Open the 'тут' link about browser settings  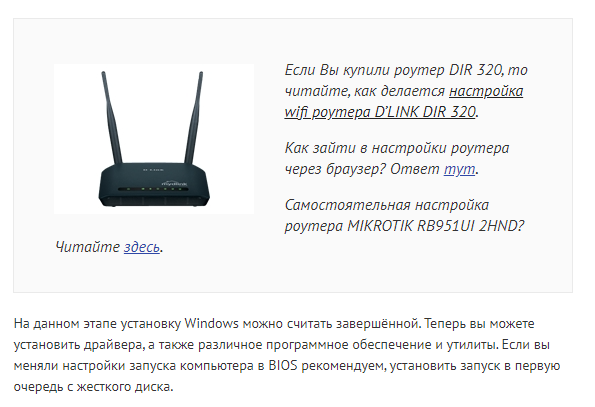point(460,169)
